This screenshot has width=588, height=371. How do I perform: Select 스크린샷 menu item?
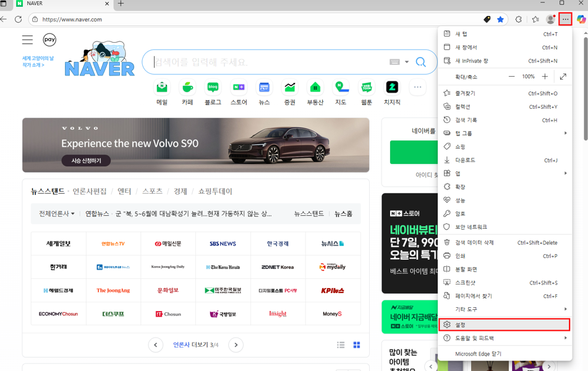[x=505, y=283]
